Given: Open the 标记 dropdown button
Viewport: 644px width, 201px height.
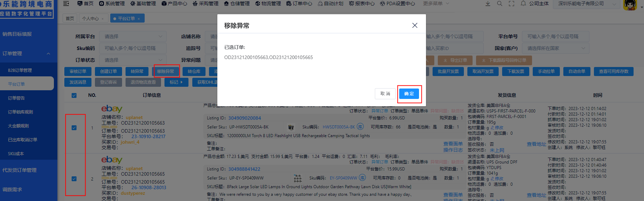Looking at the screenshot, I should tap(176, 82).
